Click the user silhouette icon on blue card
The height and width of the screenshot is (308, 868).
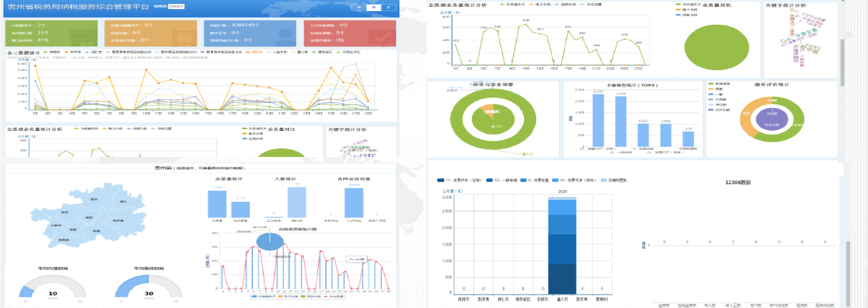285,37
